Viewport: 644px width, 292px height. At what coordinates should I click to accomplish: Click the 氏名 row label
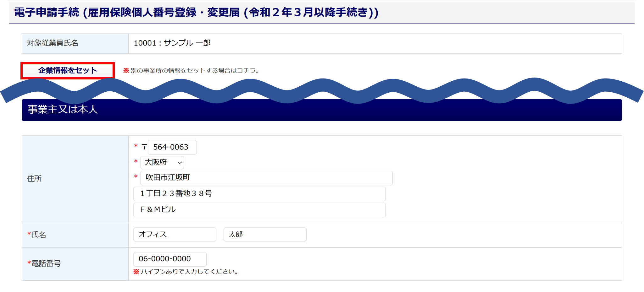click(x=39, y=235)
